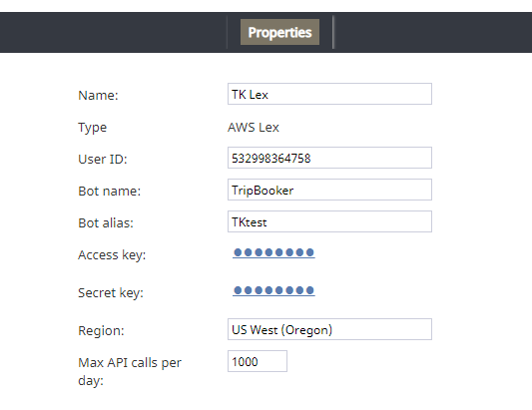Click the "Region:" label
The height and width of the screenshot is (410, 532).
click(x=101, y=331)
